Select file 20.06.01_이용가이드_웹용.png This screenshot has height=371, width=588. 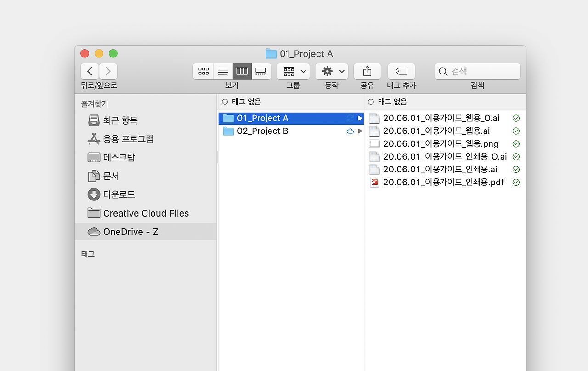(445, 144)
